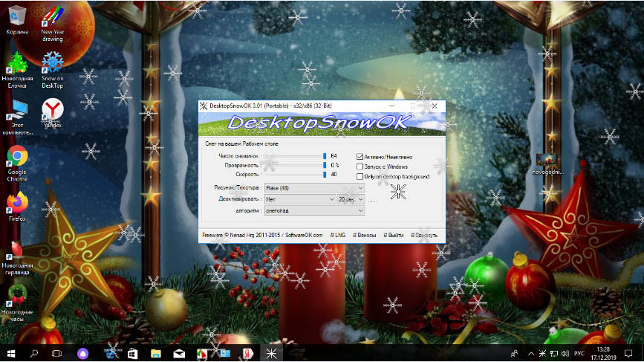Close the DesktopSnowOK window

[435, 106]
